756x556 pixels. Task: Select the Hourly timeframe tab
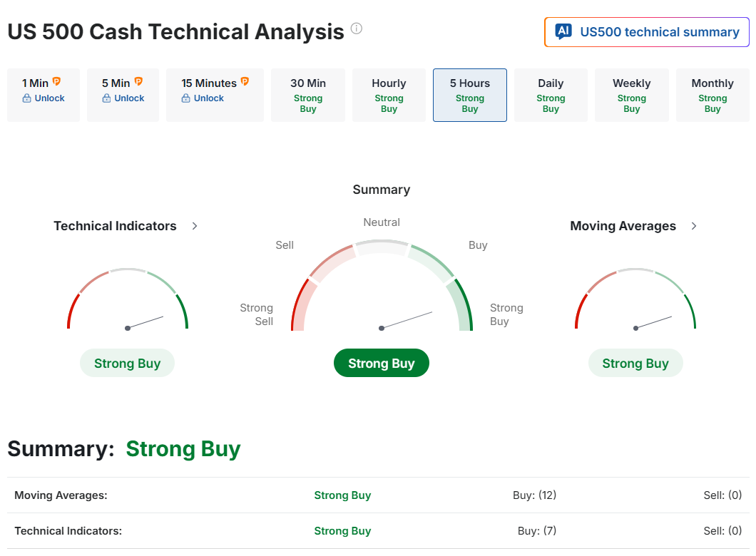tap(389, 95)
